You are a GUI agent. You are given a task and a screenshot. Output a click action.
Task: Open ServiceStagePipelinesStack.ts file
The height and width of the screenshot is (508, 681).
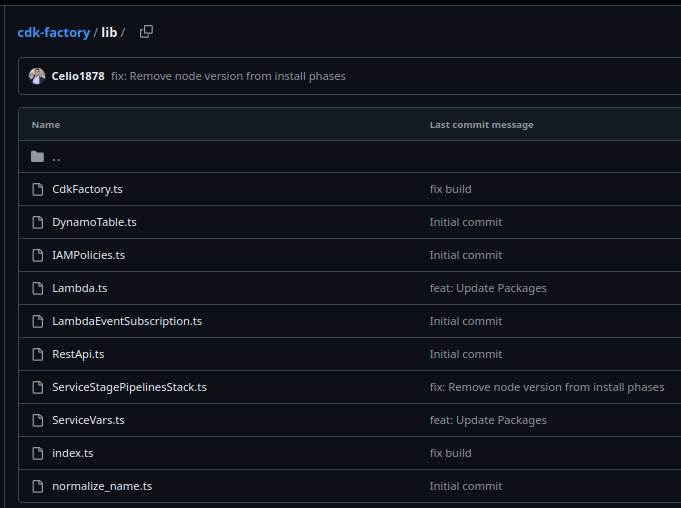click(129, 387)
